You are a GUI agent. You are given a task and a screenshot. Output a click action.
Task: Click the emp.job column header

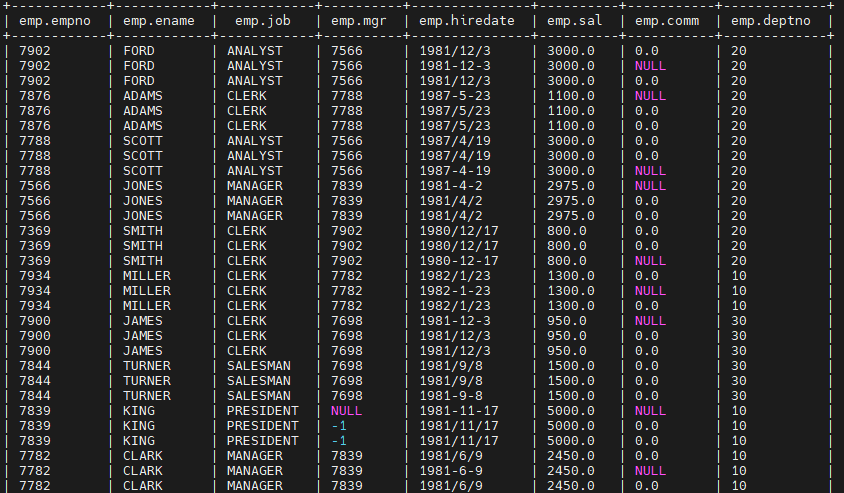[263, 21]
